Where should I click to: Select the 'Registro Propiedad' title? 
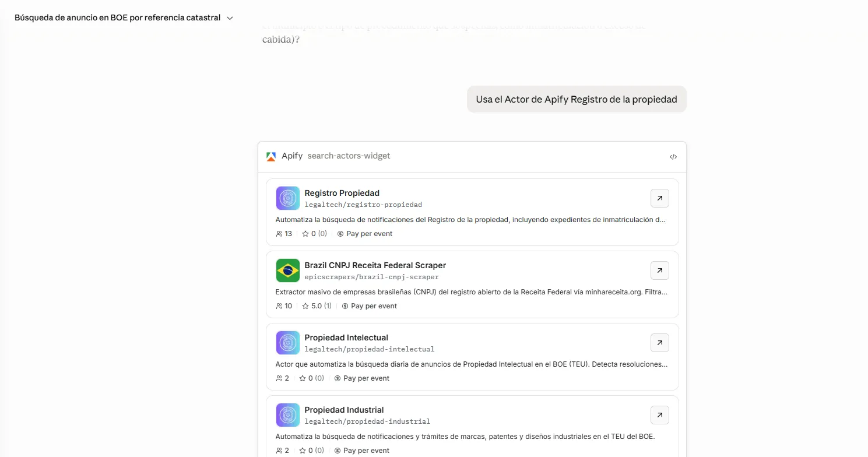pos(342,193)
